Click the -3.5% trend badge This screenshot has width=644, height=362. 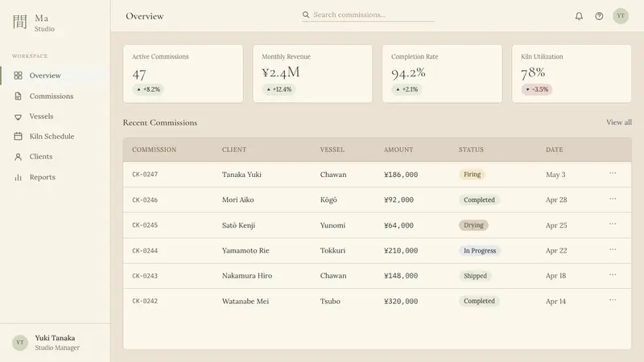click(537, 89)
